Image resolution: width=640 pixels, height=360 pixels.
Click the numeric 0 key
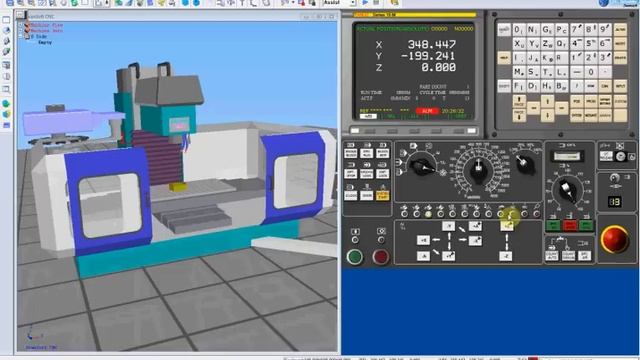591,72
